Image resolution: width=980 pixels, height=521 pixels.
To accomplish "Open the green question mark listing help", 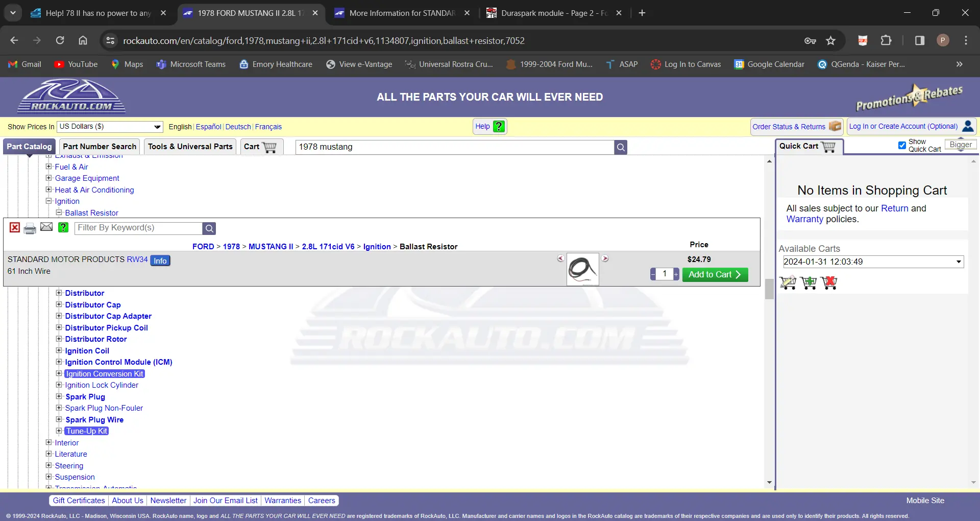I will [63, 228].
